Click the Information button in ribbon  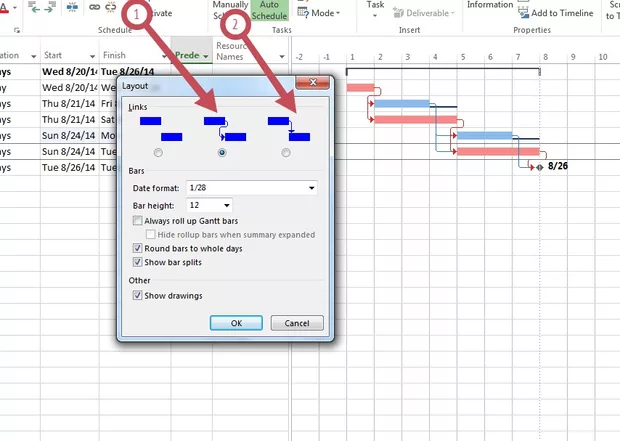coord(490,5)
